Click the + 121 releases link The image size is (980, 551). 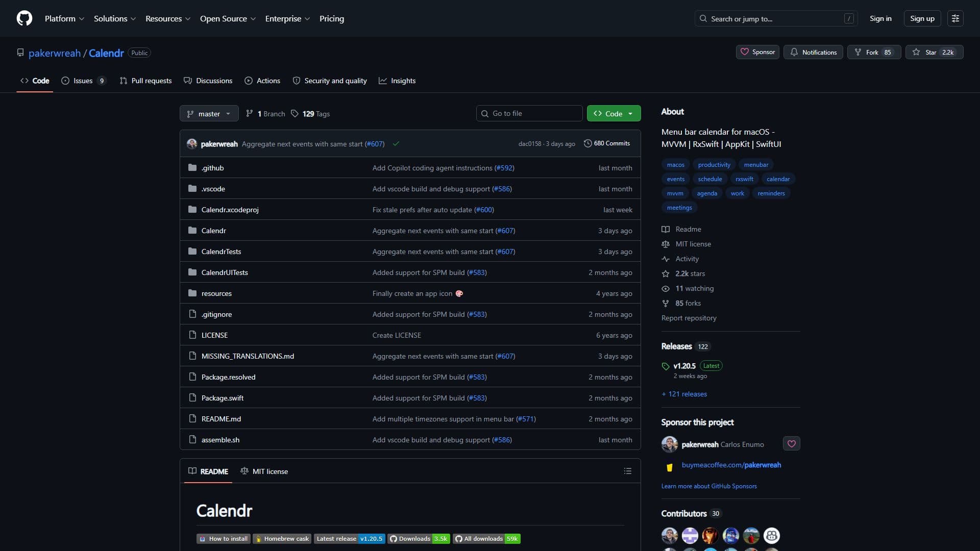(x=684, y=394)
